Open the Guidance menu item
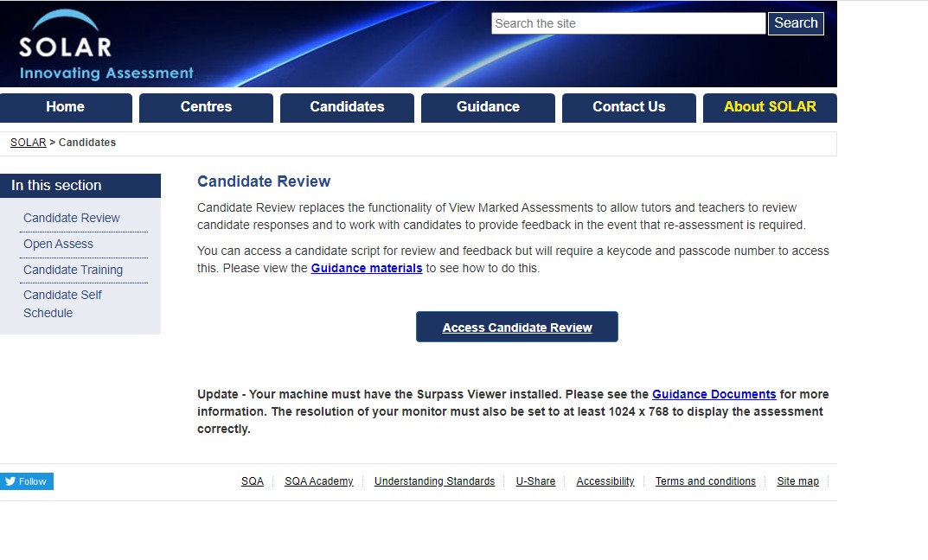 click(x=488, y=108)
